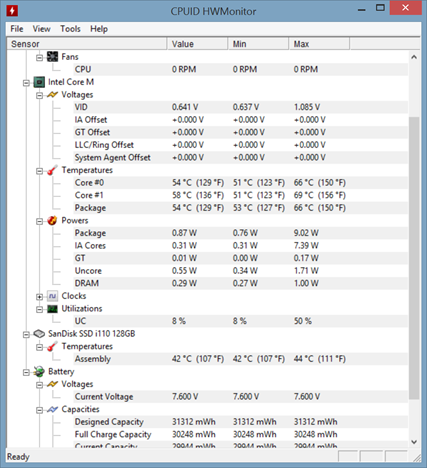This screenshot has width=427, height=468.
Task: Select the Core #0 temperature row
Action: tap(241, 183)
